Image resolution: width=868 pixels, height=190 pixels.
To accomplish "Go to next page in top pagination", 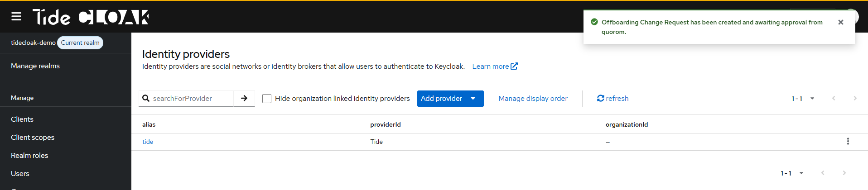I will tap(855, 98).
